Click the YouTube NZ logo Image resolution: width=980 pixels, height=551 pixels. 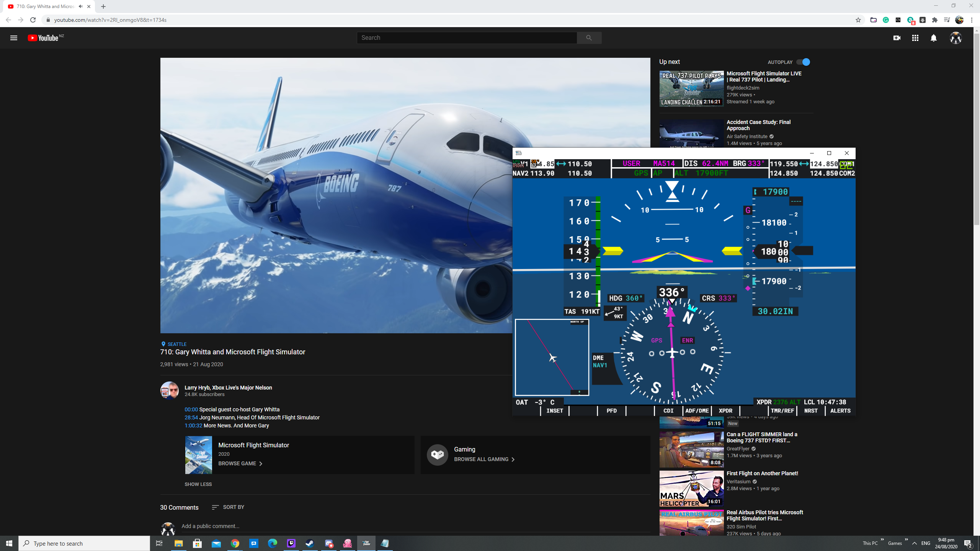(46, 37)
